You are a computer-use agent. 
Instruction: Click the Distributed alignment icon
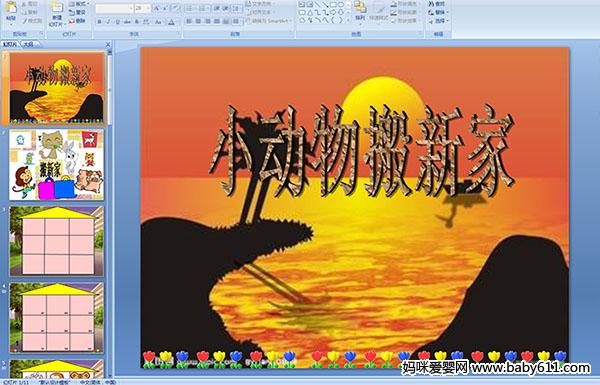(x=226, y=21)
